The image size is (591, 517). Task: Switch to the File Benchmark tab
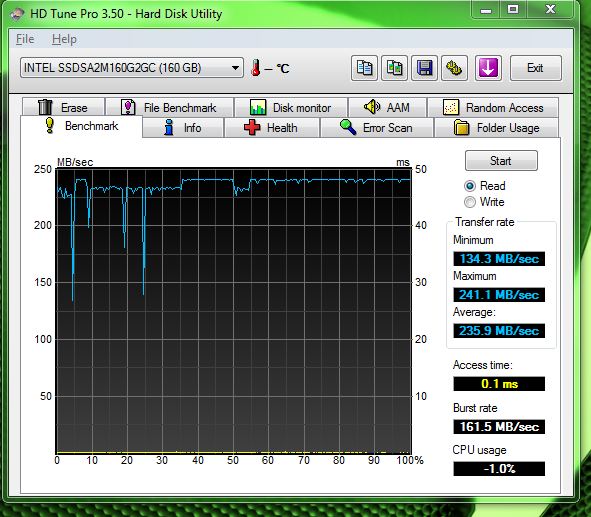point(169,107)
